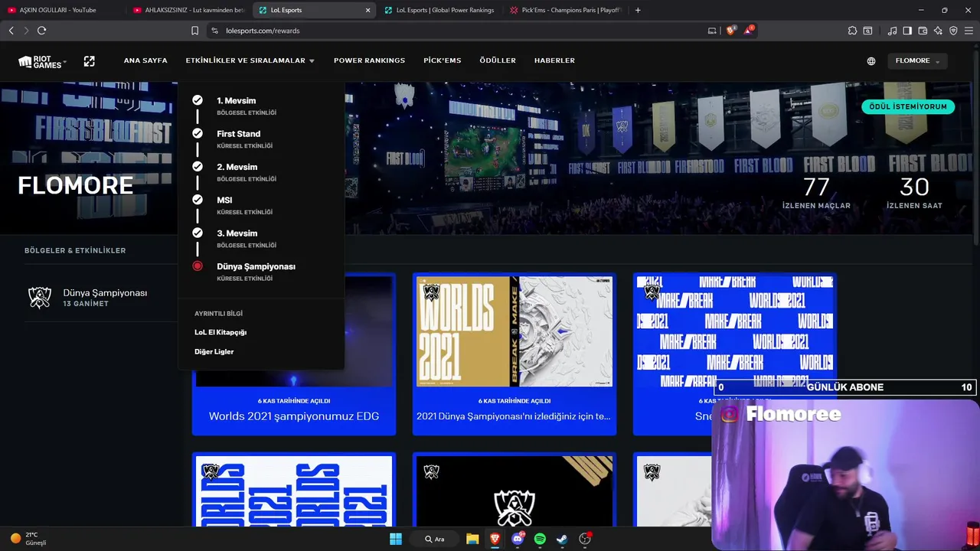Open the Brave Wallet icon
This screenshot has width=980, height=551.
point(923,31)
